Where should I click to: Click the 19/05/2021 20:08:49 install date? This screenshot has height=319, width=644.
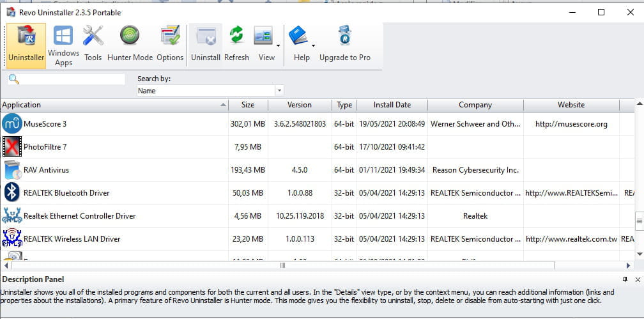(x=392, y=124)
